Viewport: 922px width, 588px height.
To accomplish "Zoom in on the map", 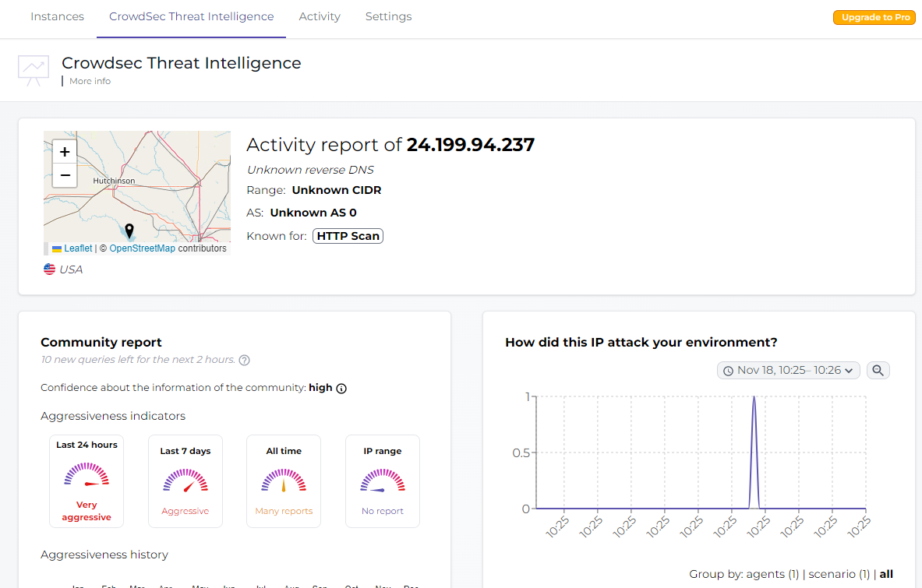I will (65, 152).
